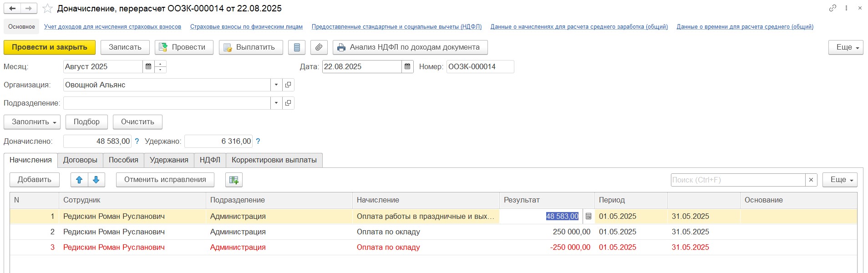Open Страховые взносы по физическим лицам link
The width and height of the screenshot is (868, 273).
click(246, 27)
